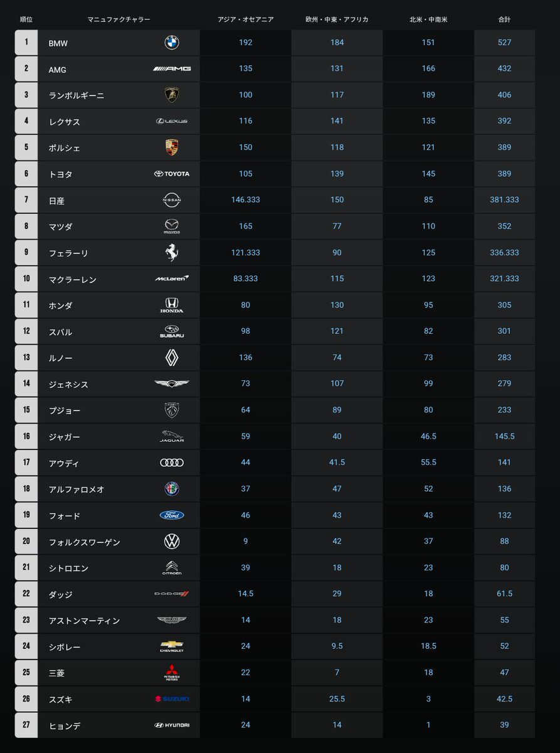Click the rank 27 badge
This screenshot has height=753, width=560.
point(26,725)
